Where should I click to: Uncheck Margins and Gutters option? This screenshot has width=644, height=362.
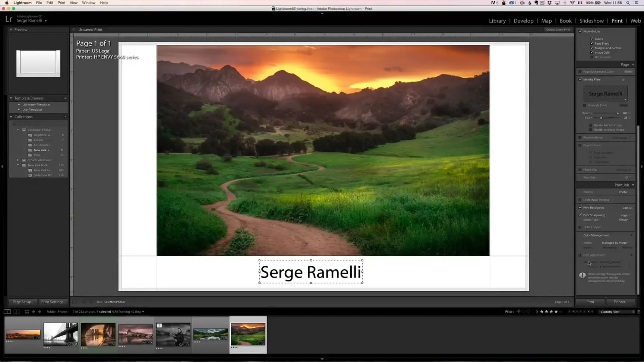[592, 48]
